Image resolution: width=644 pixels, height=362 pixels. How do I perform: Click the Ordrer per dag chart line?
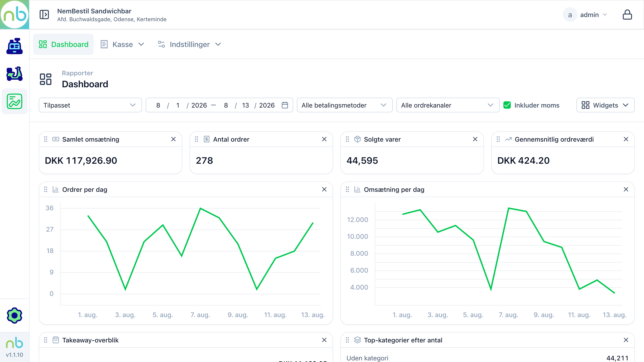point(201,249)
